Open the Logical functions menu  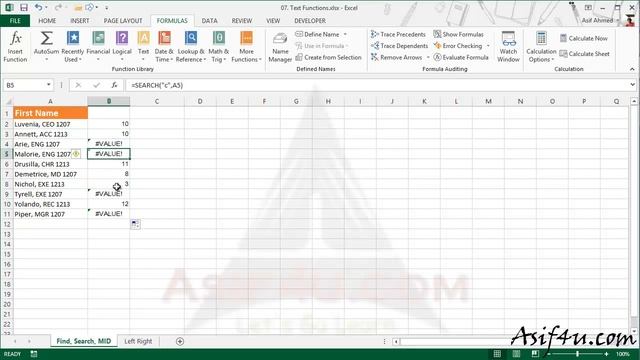pos(122,47)
